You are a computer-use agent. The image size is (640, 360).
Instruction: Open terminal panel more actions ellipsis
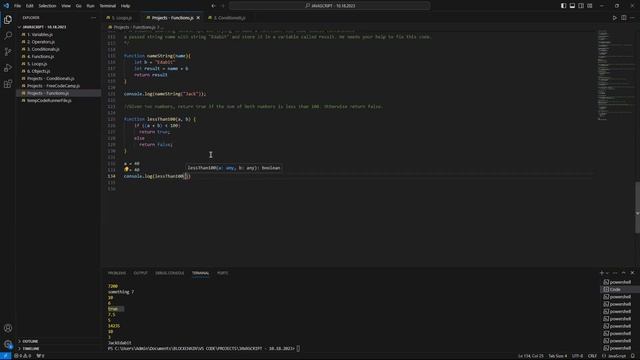coord(615,273)
